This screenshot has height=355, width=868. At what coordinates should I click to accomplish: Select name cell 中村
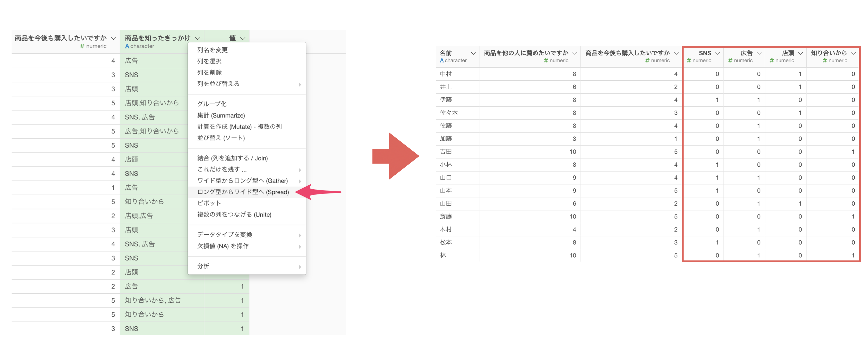(x=445, y=74)
